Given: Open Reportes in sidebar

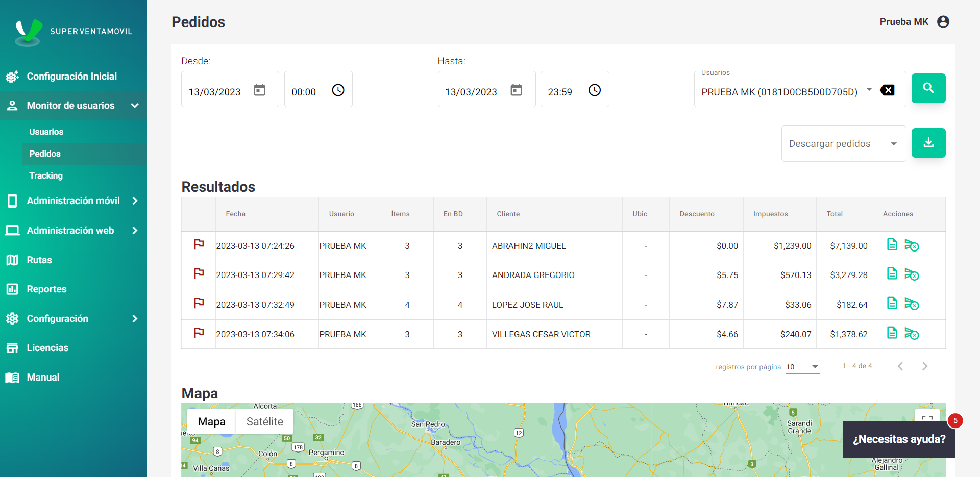Looking at the screenshot, I should pos(73,289).
